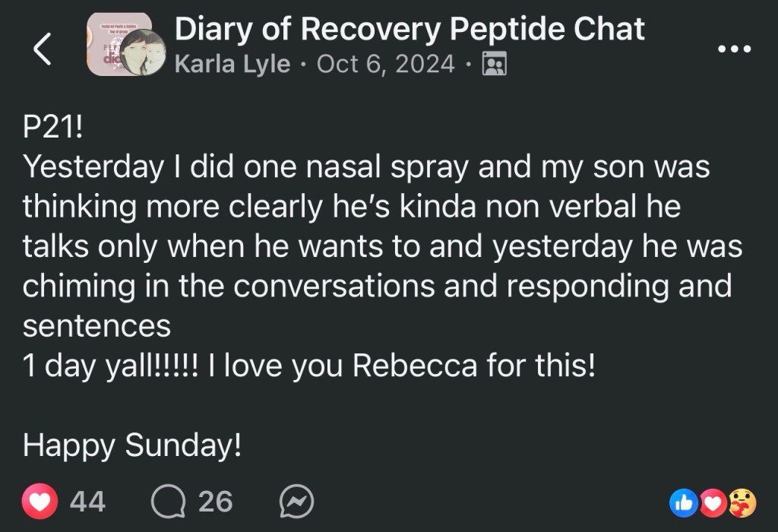778x532 pixels.
Task: View the 44 reactions count
Action: (x=87, y=502)
